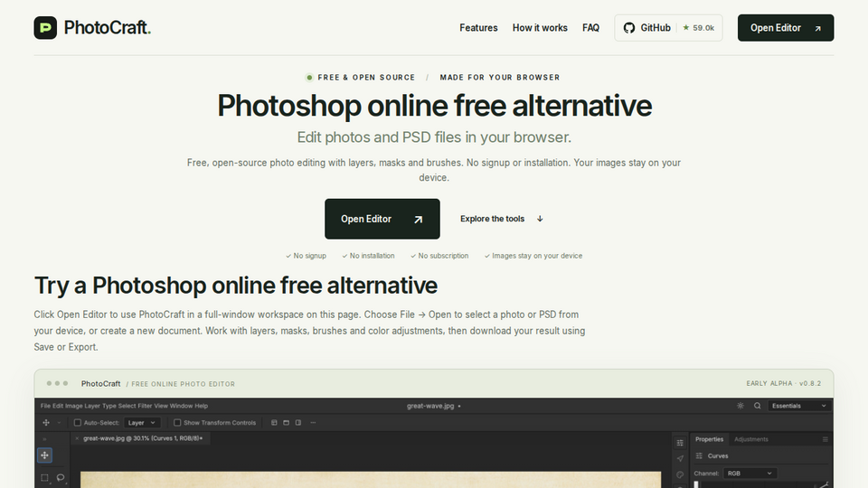Screen dimensions: 868x488
Task: Select the Lasso tool
Action: pos(61,477)
